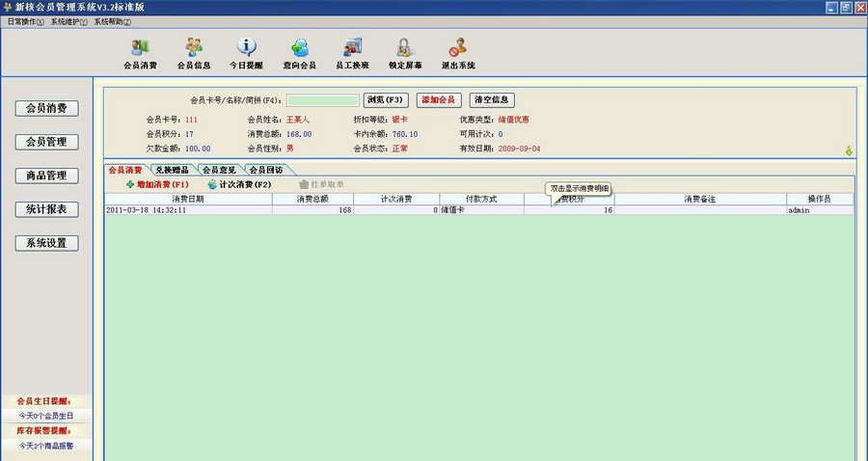Select the 会员消费 tab above the table
Image resolution: width=868 pixels, height=461 pixels.
125,170
